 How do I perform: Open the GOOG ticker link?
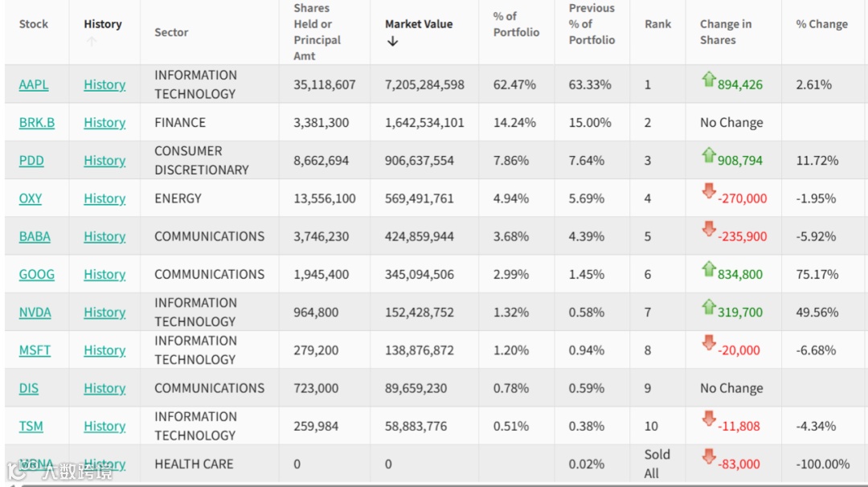pos(37,275)
